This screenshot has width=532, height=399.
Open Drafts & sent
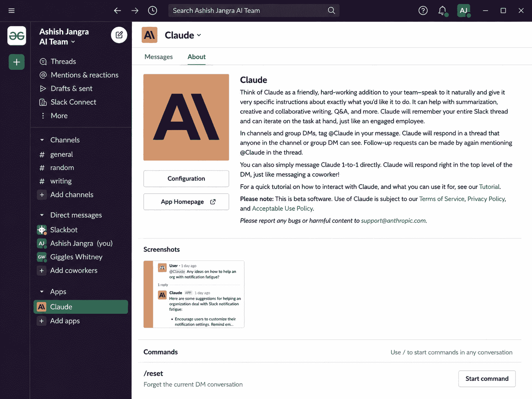pos(66,89)
